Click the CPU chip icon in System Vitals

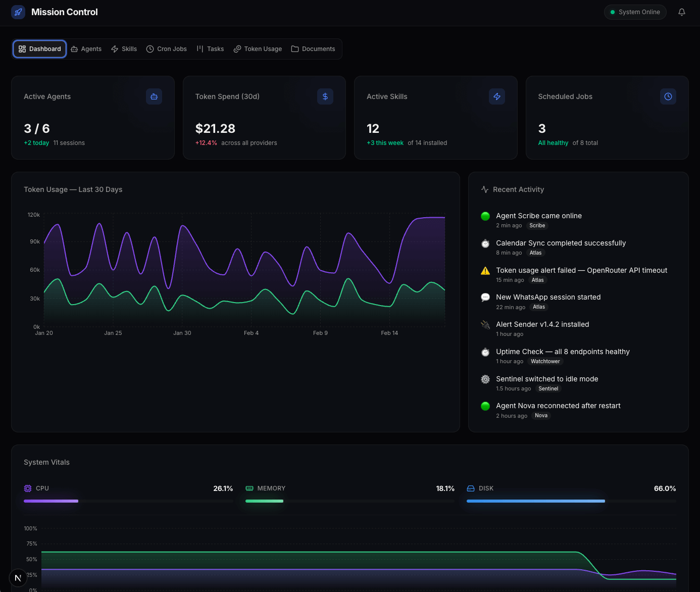click(x=28, y=488)
